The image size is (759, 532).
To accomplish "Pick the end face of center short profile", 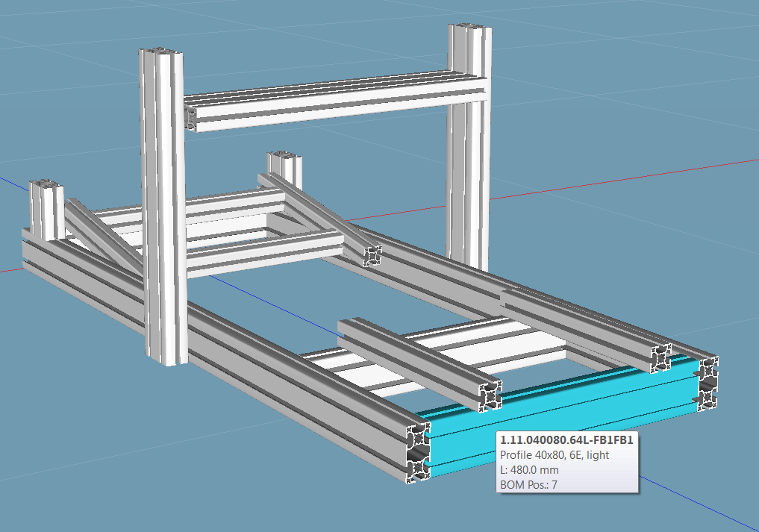I will point(490,396).
